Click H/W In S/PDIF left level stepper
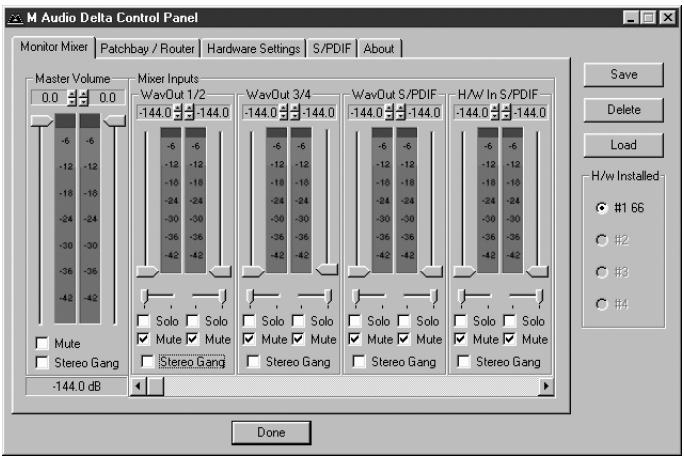684x459 pixels. click(495, 113)
